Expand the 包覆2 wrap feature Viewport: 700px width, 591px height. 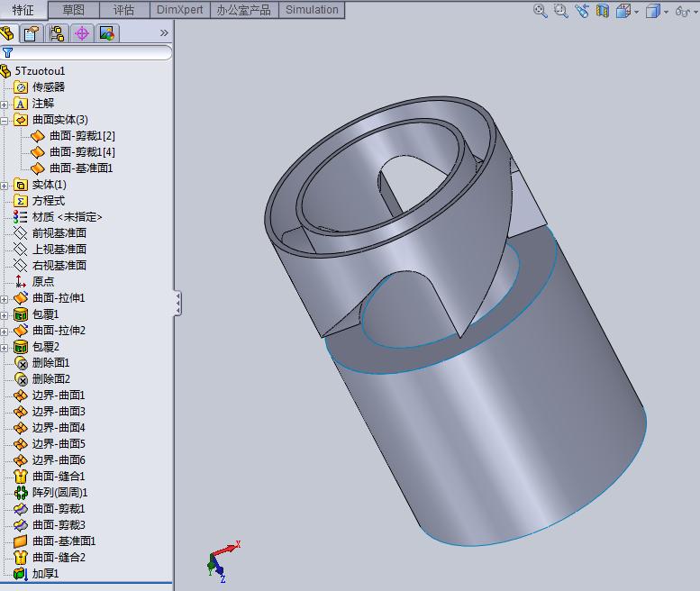click(x=5, y=348)
